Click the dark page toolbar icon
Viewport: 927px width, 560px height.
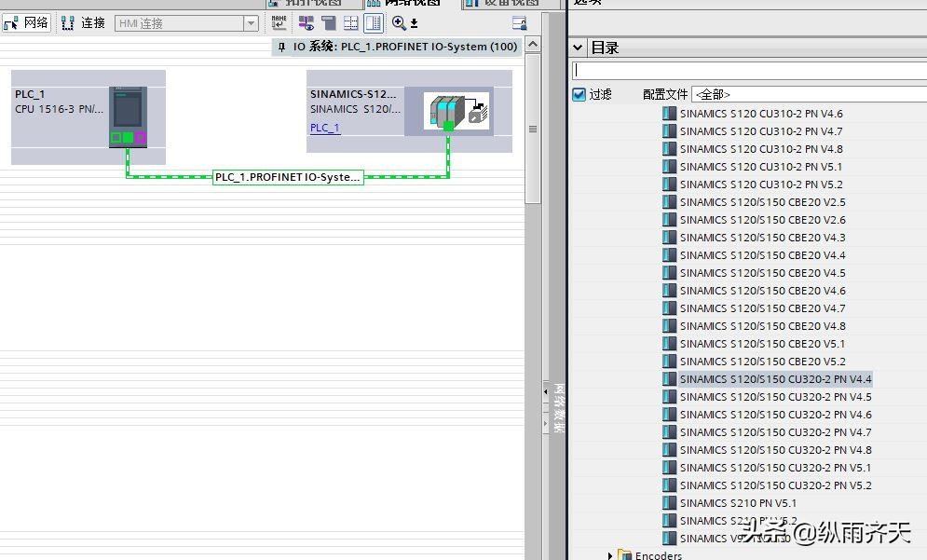[329, 23]
